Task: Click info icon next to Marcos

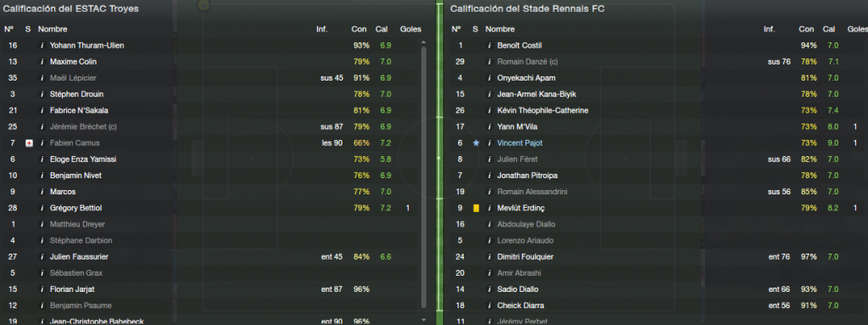Action: [42, 192]
